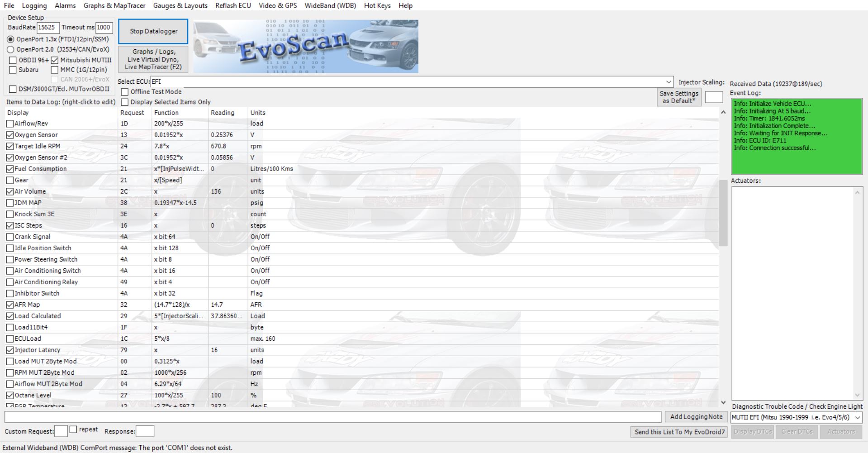
Task: Toggle the Subaru checkbox
Action: pos(13,70)
